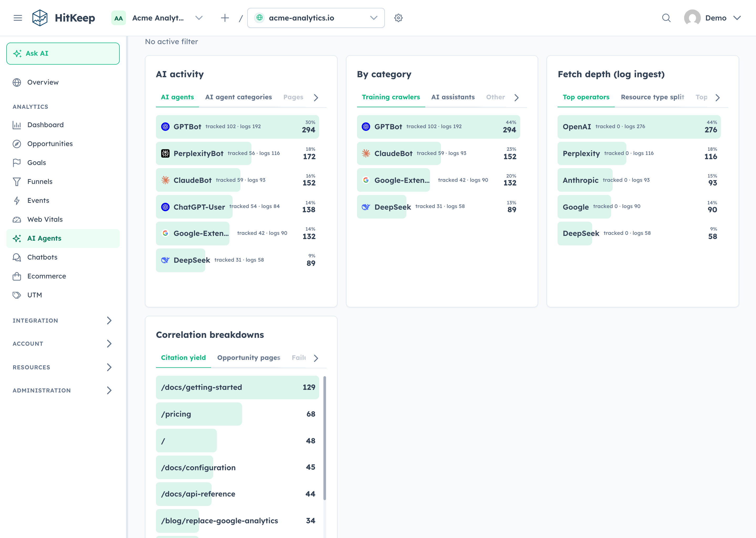
Task: Click the OpenAI row in Fetch depth
Action: [639, 127]
